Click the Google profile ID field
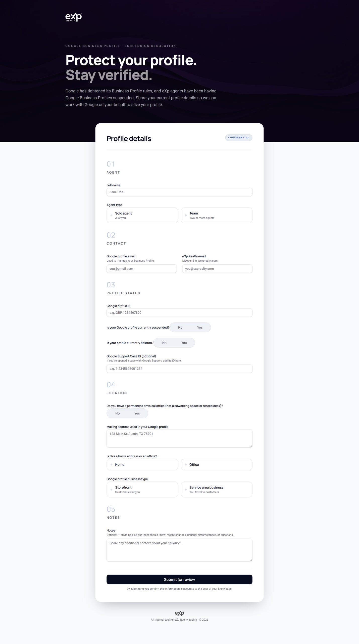359x644 pixels. pyautogui.click(x=179, y=313)
